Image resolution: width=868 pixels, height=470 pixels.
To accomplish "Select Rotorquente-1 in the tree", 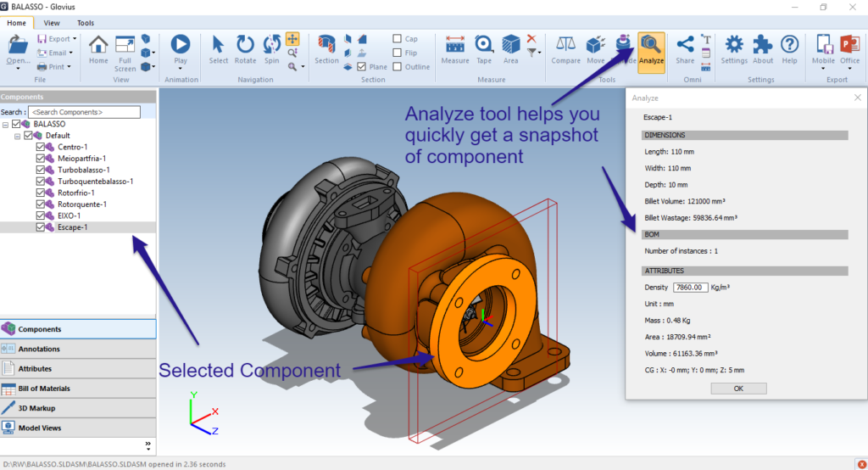I will tap(82, 204).
